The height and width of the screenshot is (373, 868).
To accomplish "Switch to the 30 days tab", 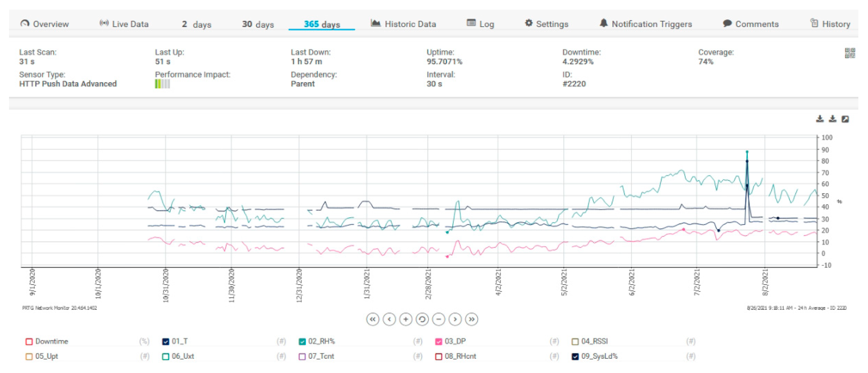I will coord(258,24).
